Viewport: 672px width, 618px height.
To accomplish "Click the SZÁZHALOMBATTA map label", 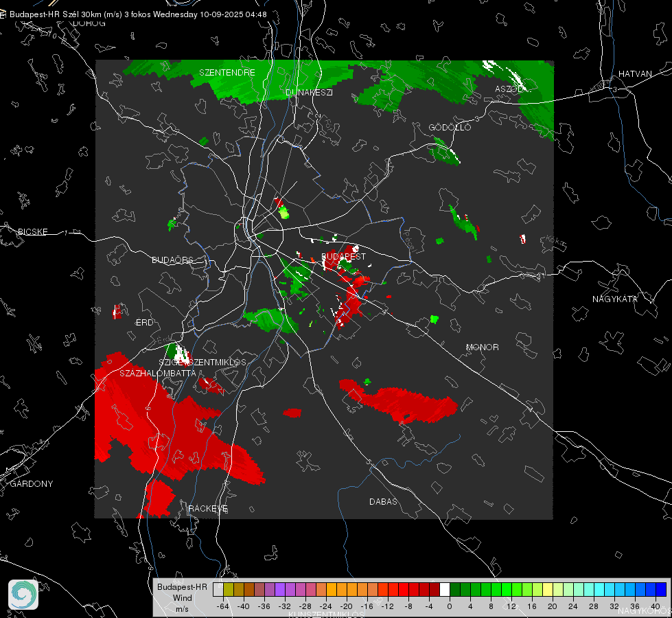I will (x=158, y=373).
